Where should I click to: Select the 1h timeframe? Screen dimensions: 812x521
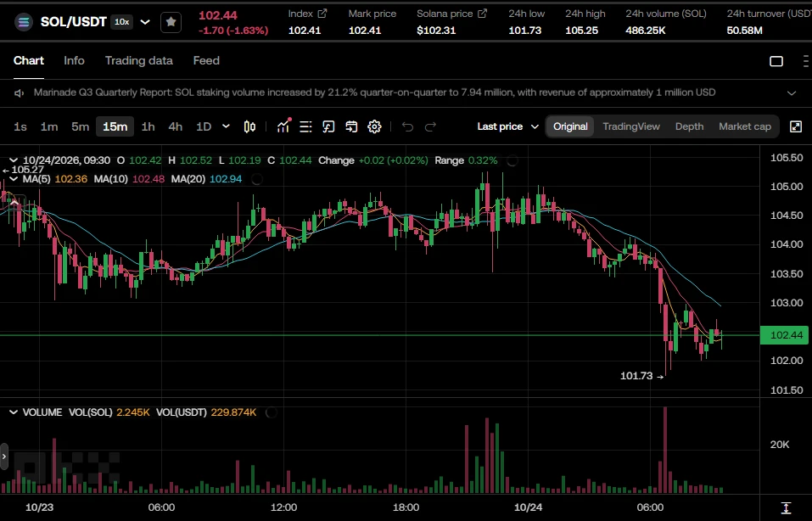[148, 127]
